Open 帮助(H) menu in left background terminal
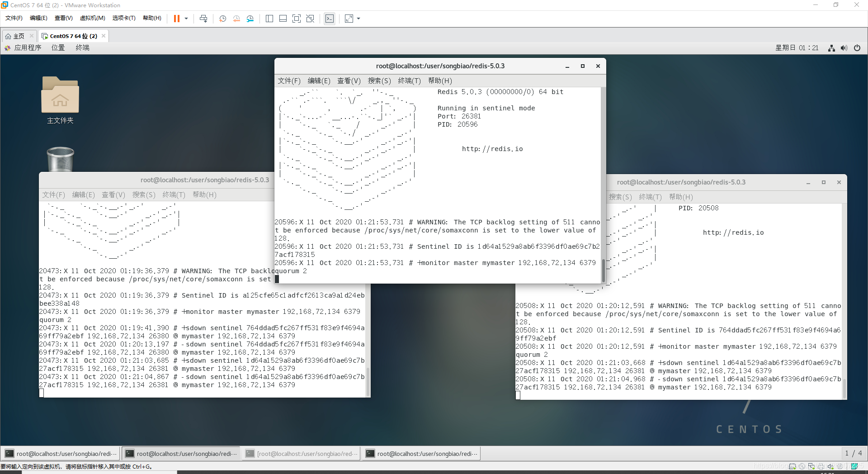868x474 pixels. point(204,195)
